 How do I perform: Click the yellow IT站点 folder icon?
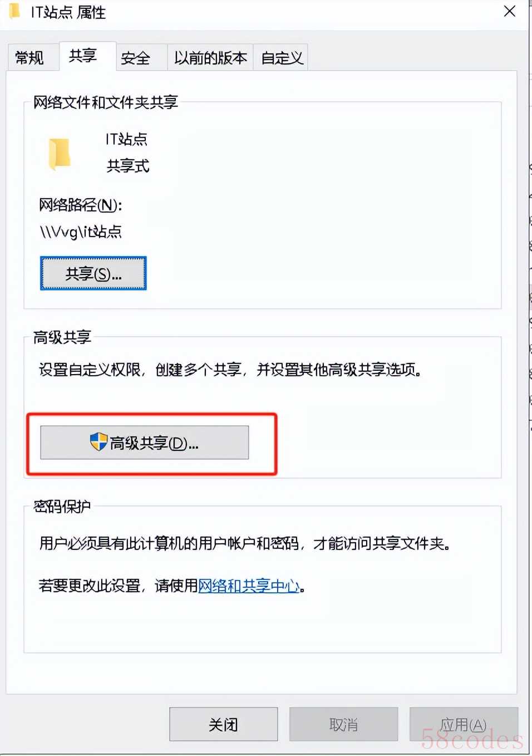60,154
